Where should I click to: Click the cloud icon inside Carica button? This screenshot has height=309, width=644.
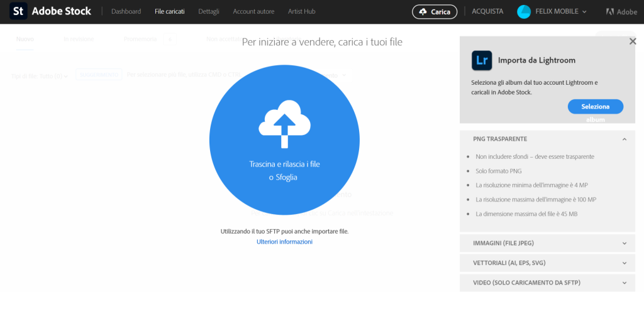click(x=423, y=13)
